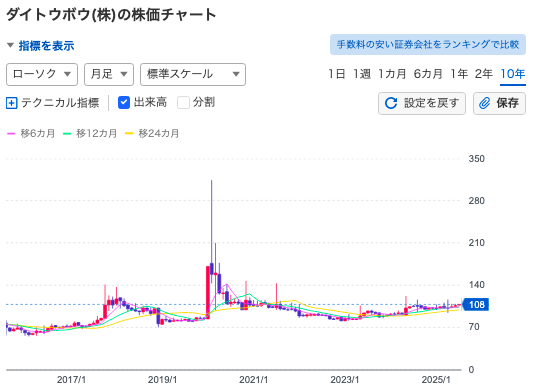This screenshot has height=392, width=533.
Task: Click the 210 price axis value
Action: click(x=476, y=243)
